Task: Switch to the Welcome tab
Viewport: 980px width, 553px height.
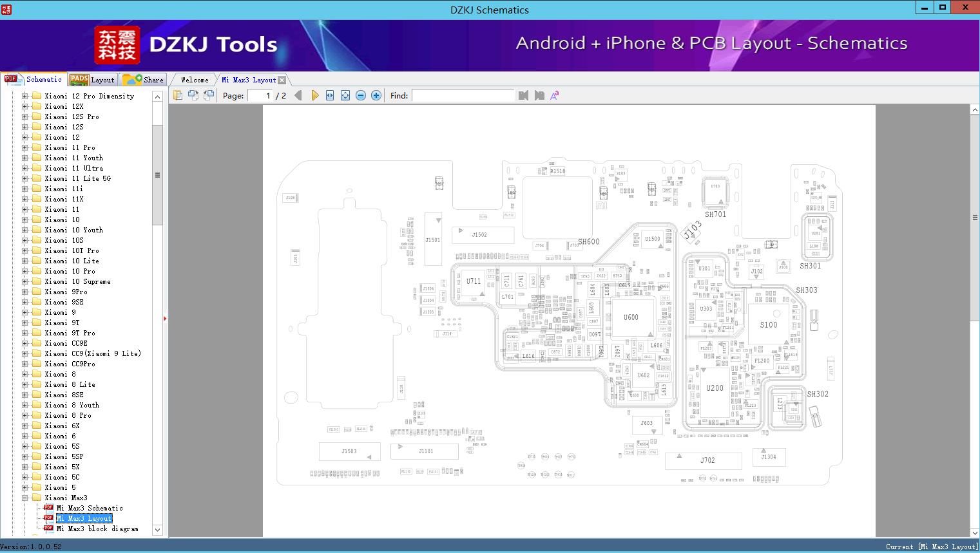Action: [195, 80]
